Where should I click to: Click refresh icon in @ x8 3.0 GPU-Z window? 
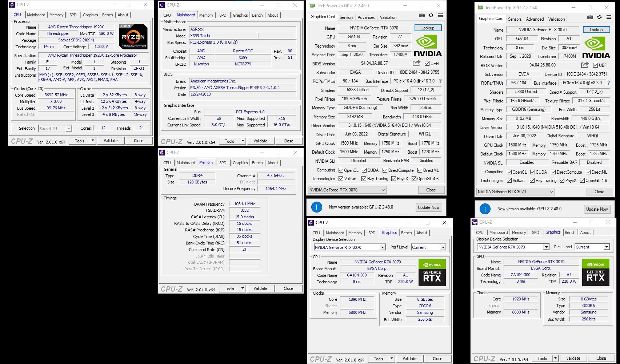(599, 17)
